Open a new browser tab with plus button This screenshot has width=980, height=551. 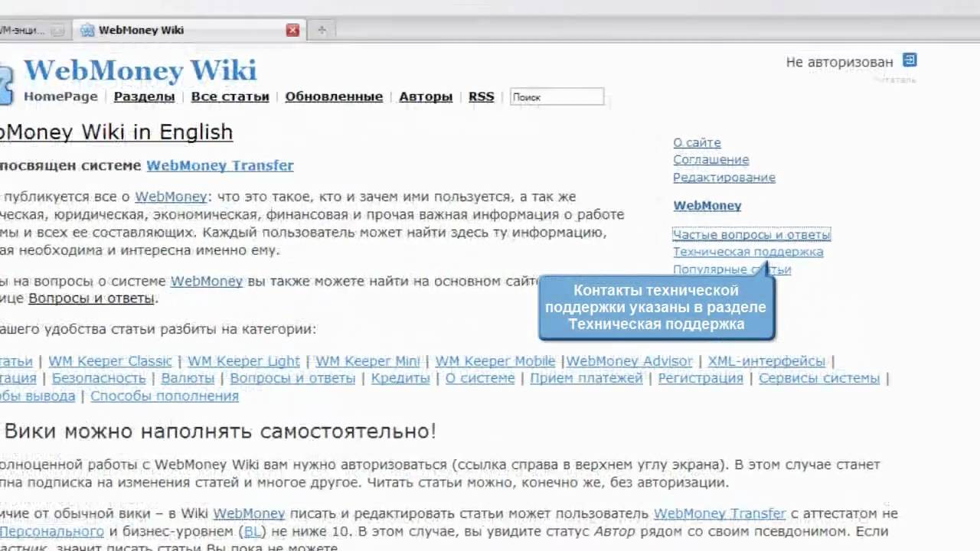[322, 30]
